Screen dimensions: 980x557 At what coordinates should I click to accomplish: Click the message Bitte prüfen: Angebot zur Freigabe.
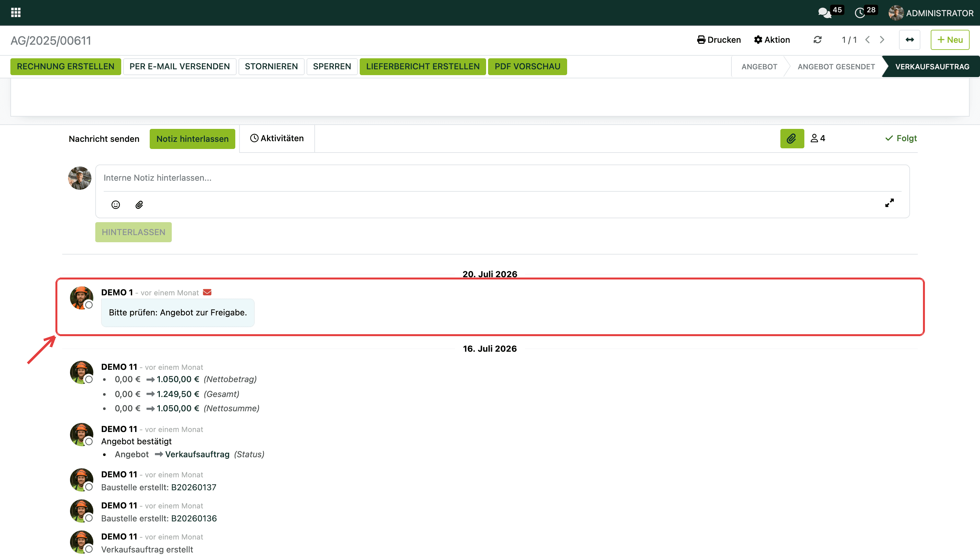pos(178,313)
